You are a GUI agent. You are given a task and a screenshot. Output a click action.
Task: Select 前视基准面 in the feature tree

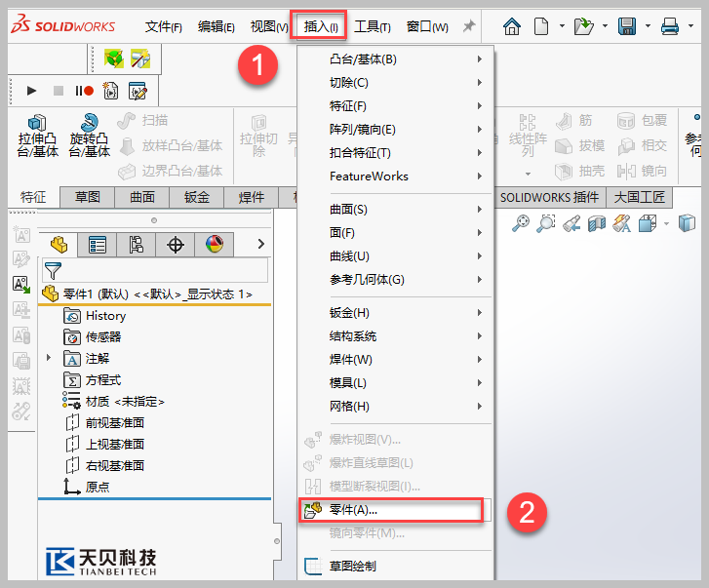click(114, 422)
